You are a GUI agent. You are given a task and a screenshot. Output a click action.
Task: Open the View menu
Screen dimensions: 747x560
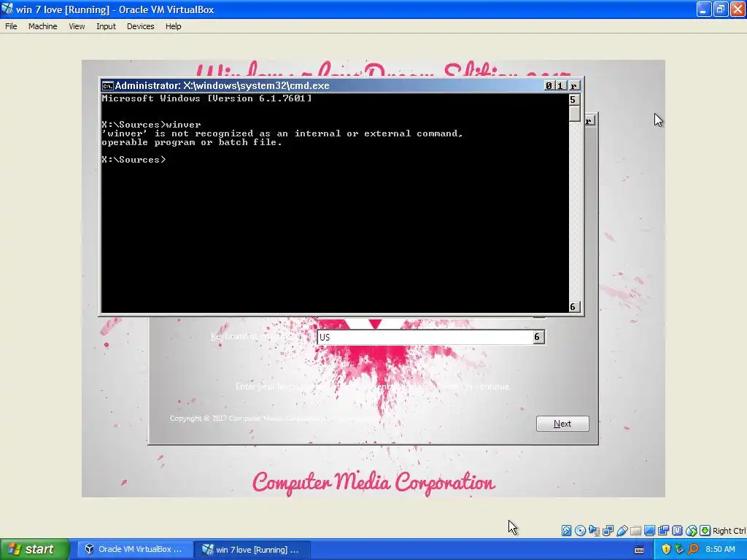77,26
